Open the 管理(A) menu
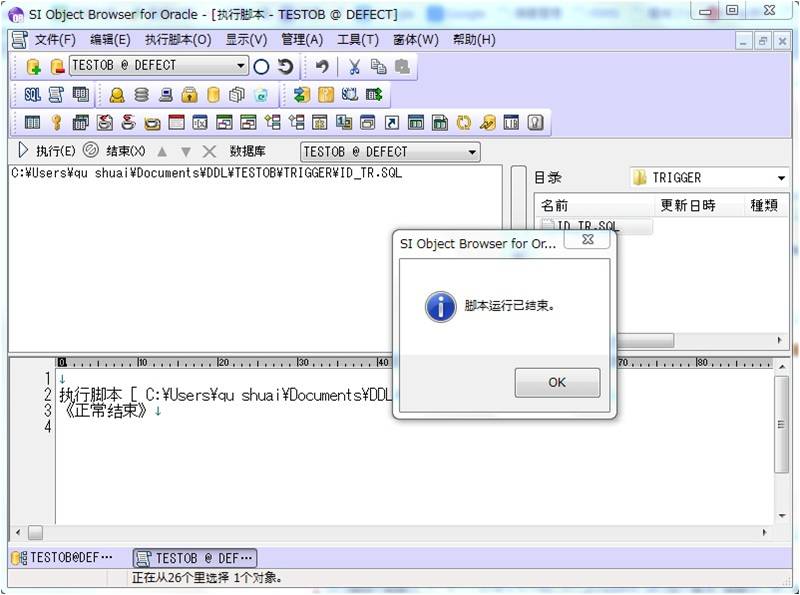 click(x=302, y=40)
